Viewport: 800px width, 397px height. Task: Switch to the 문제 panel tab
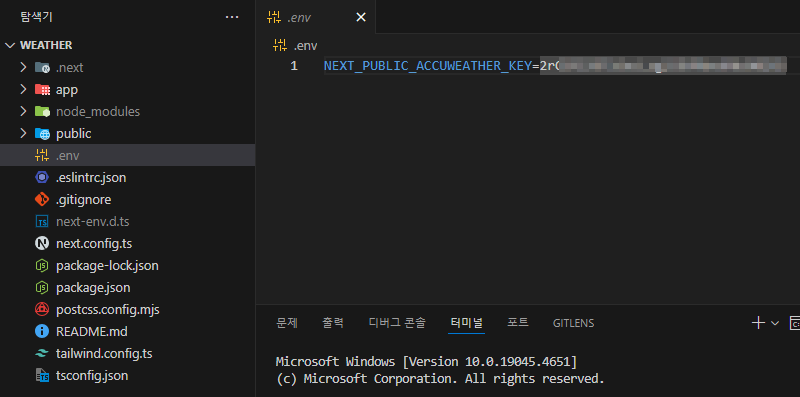(x=287, y=322)
